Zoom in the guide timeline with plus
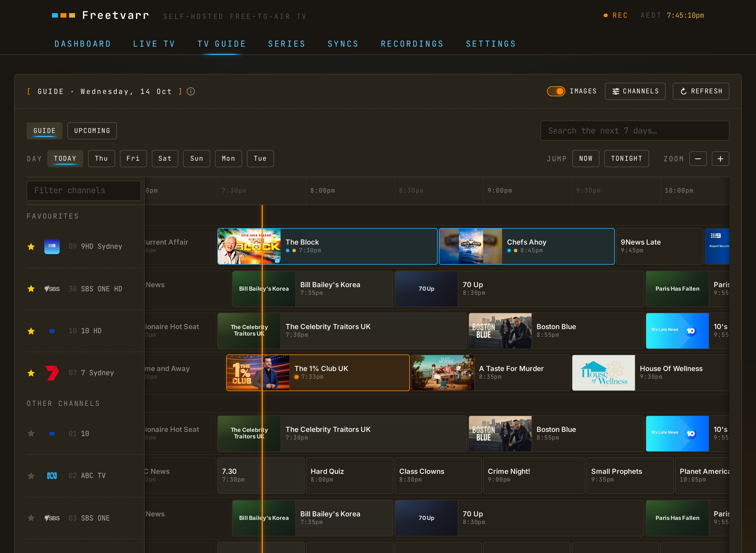The height and width of the screenshot is (553, 756). (x=720, y=159)
